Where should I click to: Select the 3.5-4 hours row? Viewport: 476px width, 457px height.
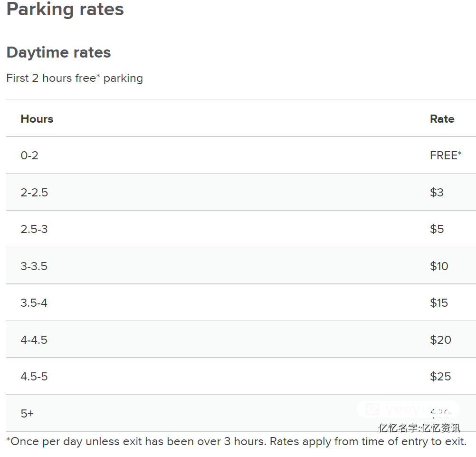[241, 302]
